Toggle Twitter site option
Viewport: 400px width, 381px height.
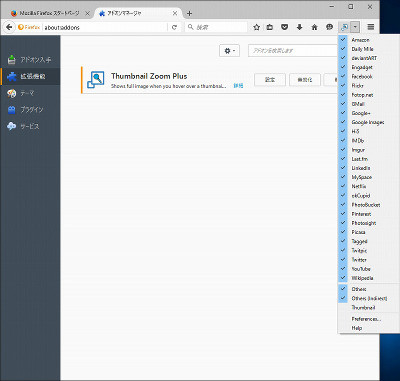(x=368, y=260)
